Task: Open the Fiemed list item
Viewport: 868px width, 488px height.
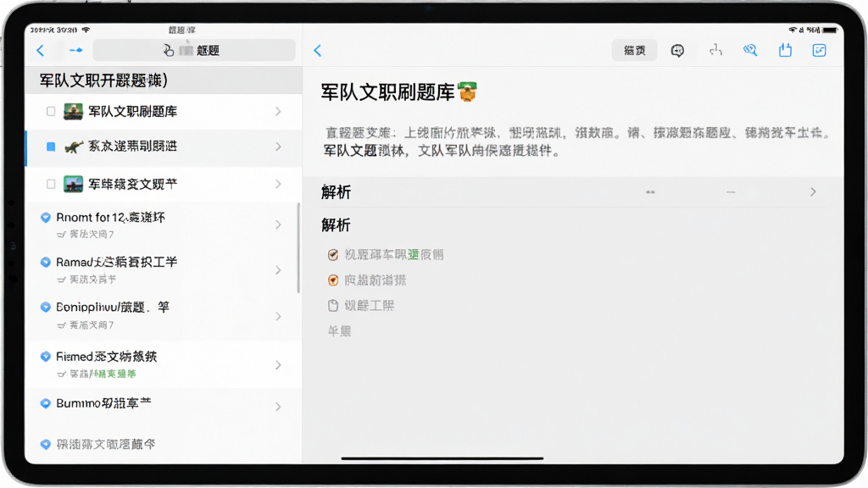Action: pyautogui.click(x=164, y=364)
